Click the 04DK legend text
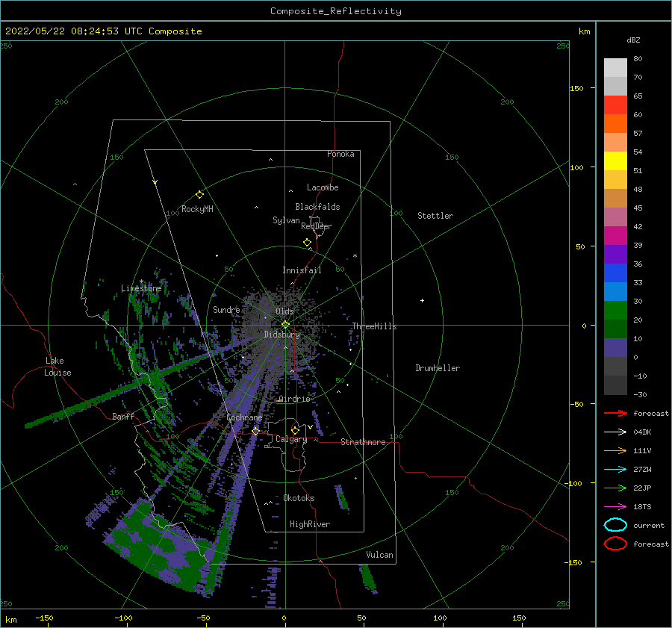This screenshot has width=672, height=628. tap(642, 432)
